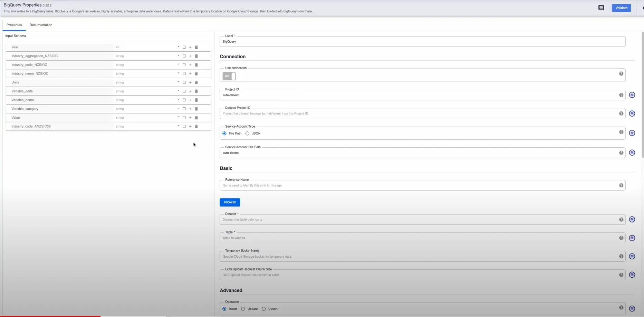This screenshot has height=317, width=644.
Task: Add a field after Year row
Action: (x=190, y=47)
